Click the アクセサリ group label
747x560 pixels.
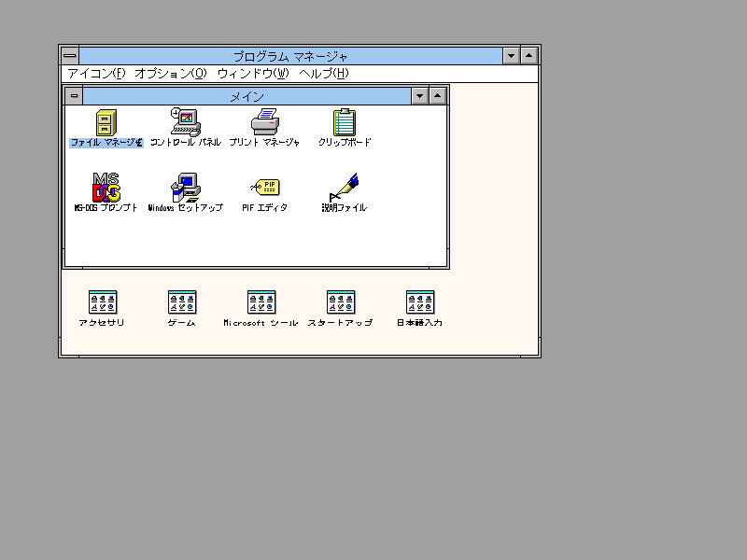[102, 323]
